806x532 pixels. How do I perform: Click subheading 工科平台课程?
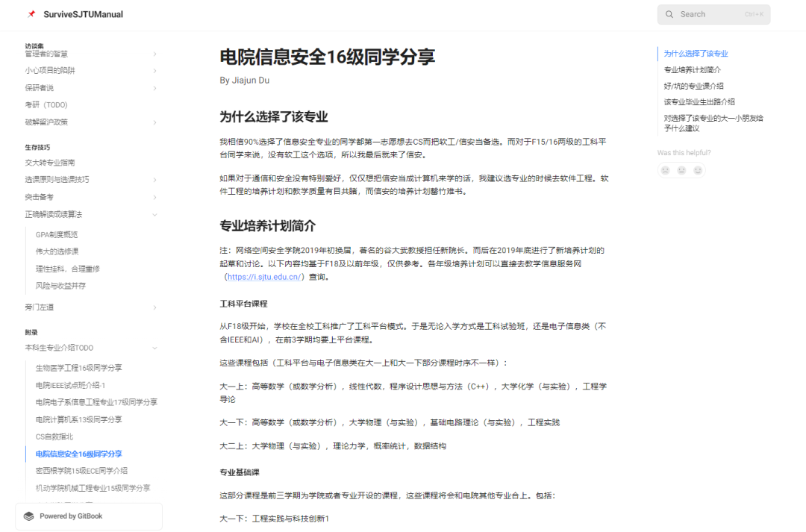(243, 304)
